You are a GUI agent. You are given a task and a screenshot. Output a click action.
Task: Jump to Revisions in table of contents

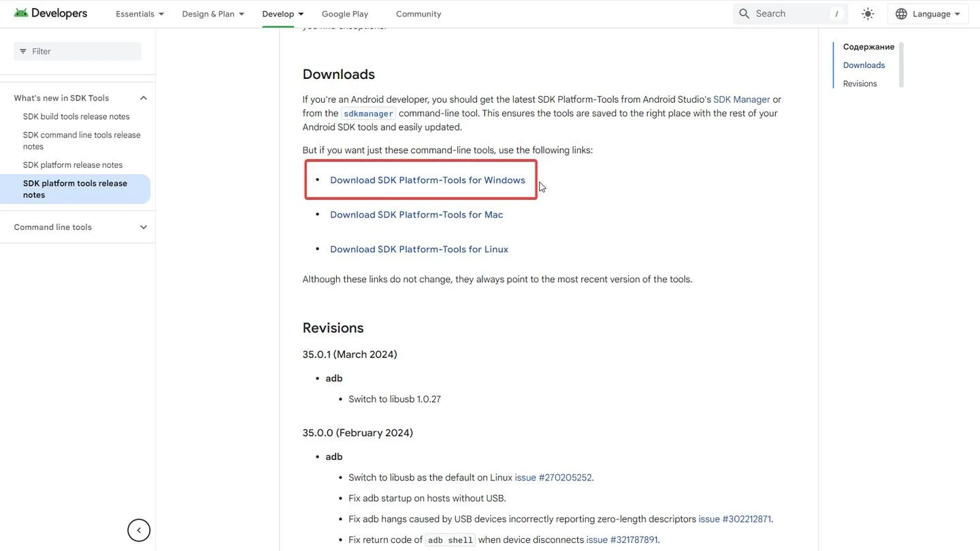pyautogui.click(x=860, y=84)
